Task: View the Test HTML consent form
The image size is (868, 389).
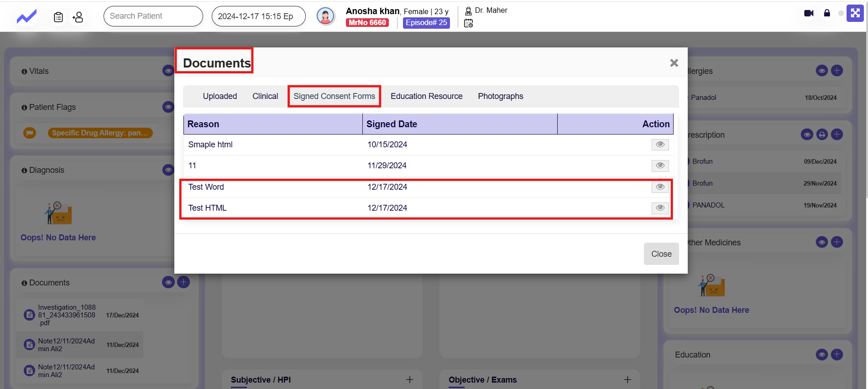Action: [x=660, y=208]
